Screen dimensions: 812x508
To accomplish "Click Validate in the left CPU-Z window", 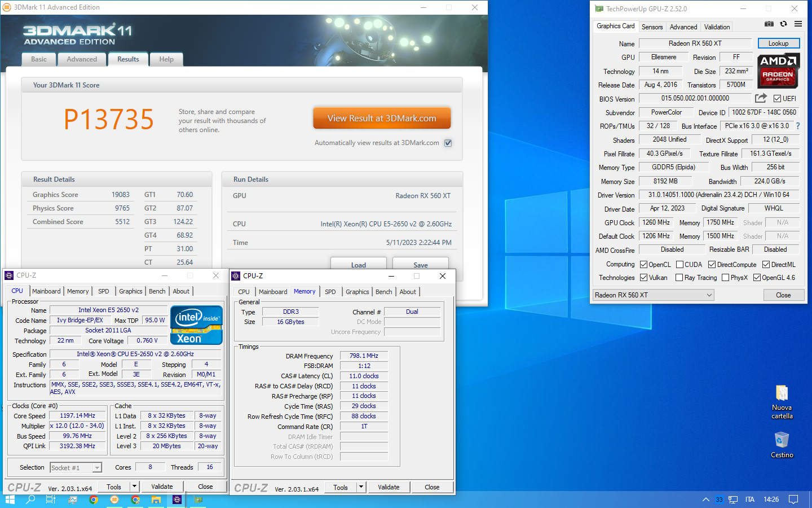I will click(x=162, y=487).
